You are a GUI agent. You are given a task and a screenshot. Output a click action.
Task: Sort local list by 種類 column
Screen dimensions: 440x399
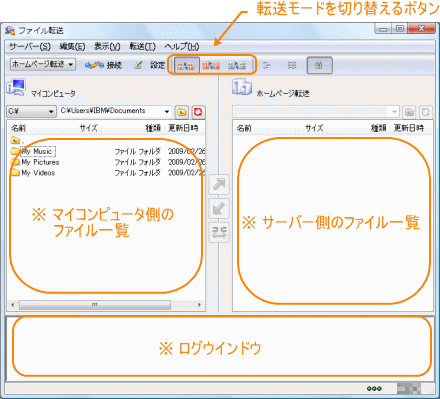tap(153, 128)
